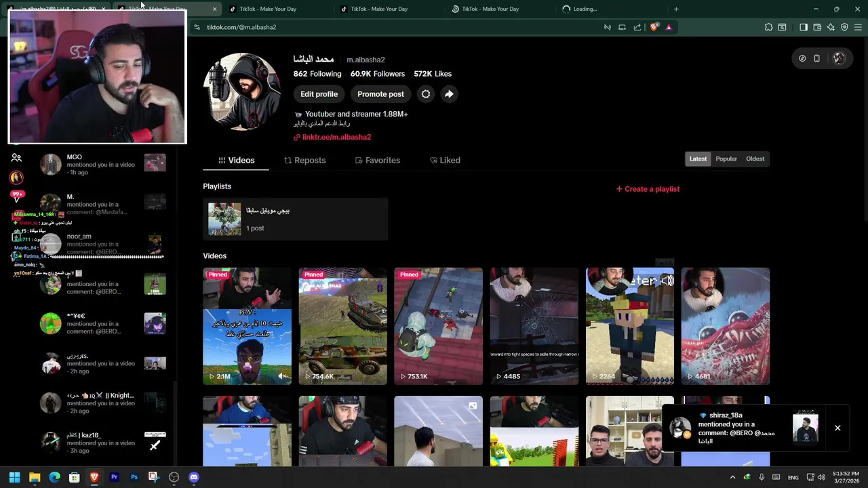Click the profile picture avatar

(x=242, y=91)
